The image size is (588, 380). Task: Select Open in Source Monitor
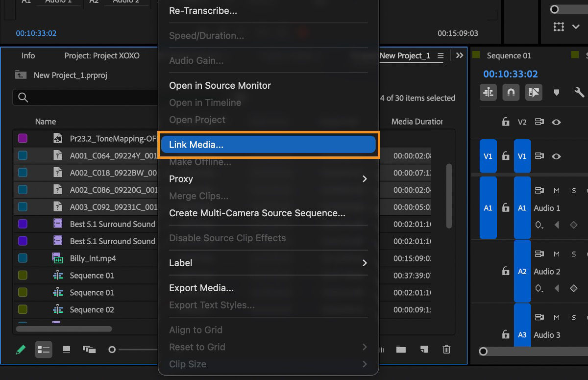pos(220,85)
